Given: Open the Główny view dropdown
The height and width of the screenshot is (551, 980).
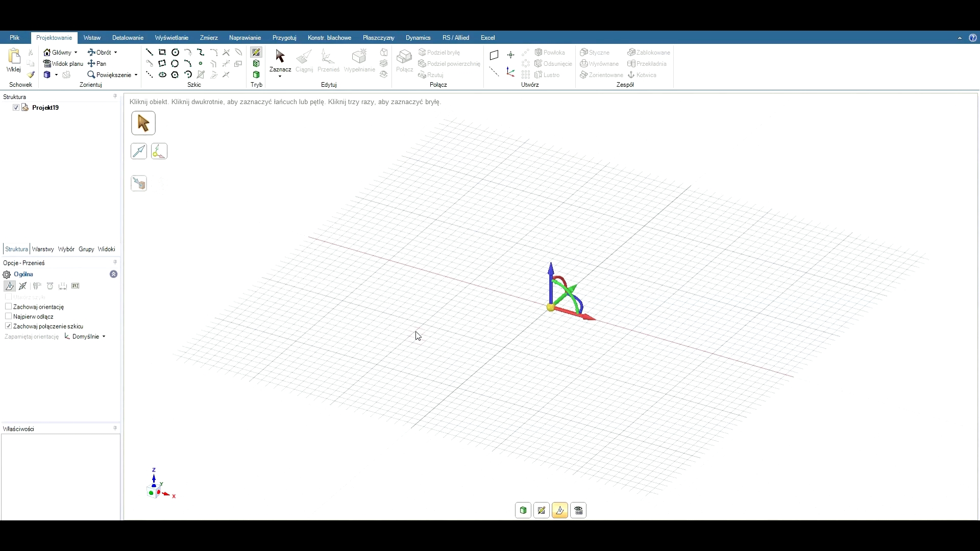Looking at the screenshot, I should [x=76, y=53].
